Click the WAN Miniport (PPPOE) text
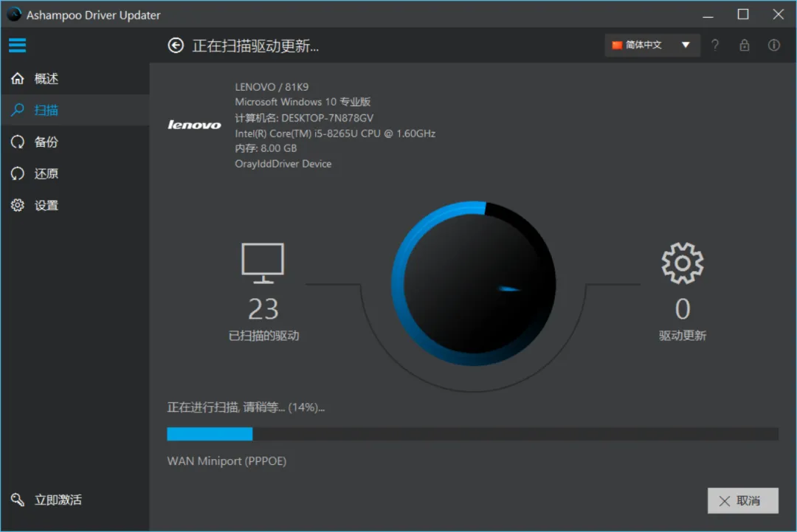 pyautogui.click(x=227, y=461)
